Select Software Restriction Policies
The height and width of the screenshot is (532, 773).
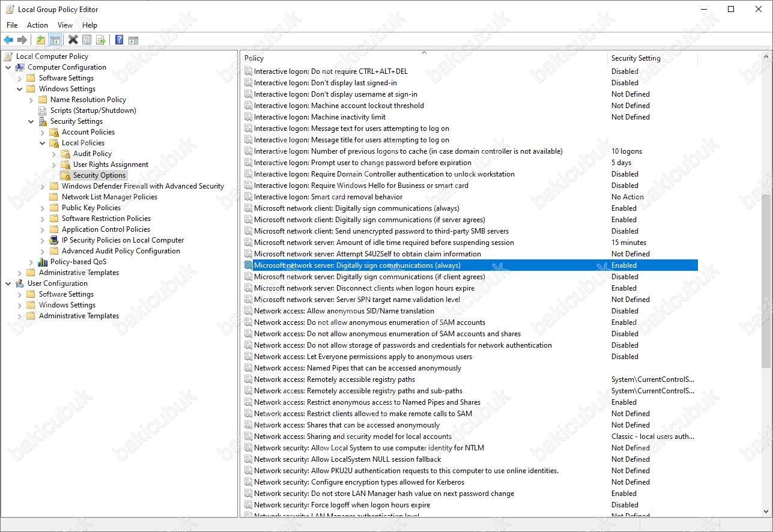point(106,219)
